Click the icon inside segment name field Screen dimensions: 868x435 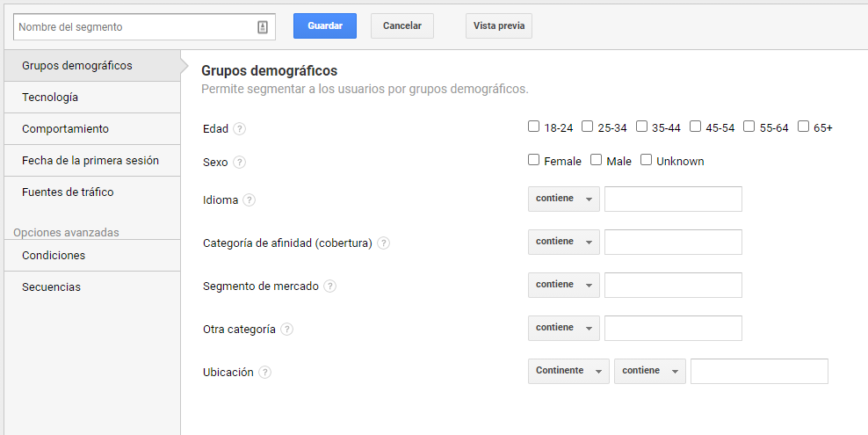pyautogui.click(x=263, y=27)
